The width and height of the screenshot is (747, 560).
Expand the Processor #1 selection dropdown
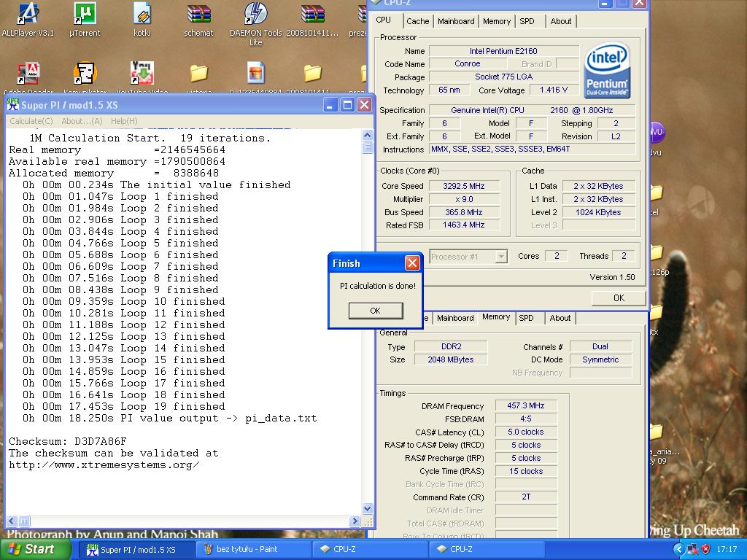[x=501, y=257]
